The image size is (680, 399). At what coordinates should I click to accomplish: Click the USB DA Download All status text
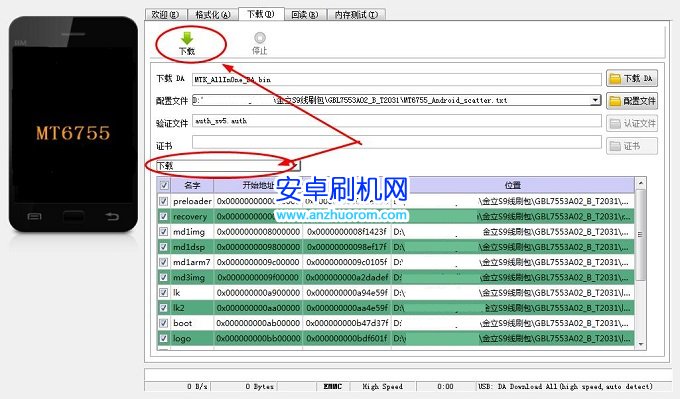click(x=565, y=386)
